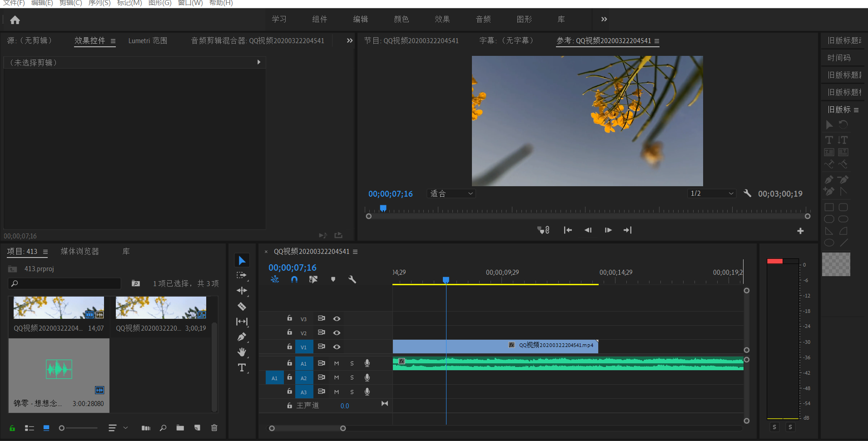
Task: Choose the Ripple Edit tool
Action: coord(242,291)
